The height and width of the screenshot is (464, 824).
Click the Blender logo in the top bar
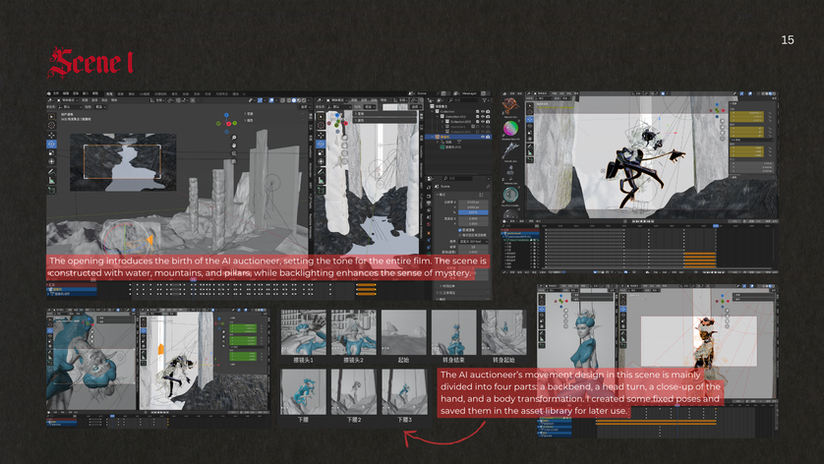pos(49,94)
